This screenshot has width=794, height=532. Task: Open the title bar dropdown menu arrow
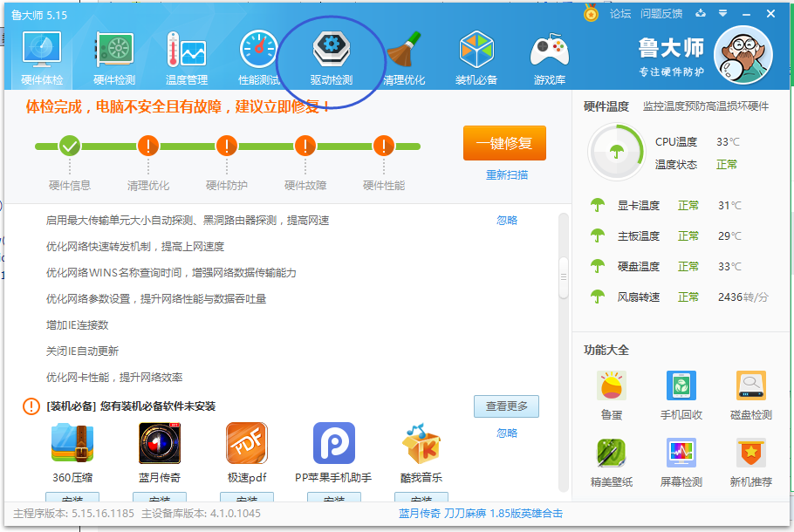(x=723, y=14)
